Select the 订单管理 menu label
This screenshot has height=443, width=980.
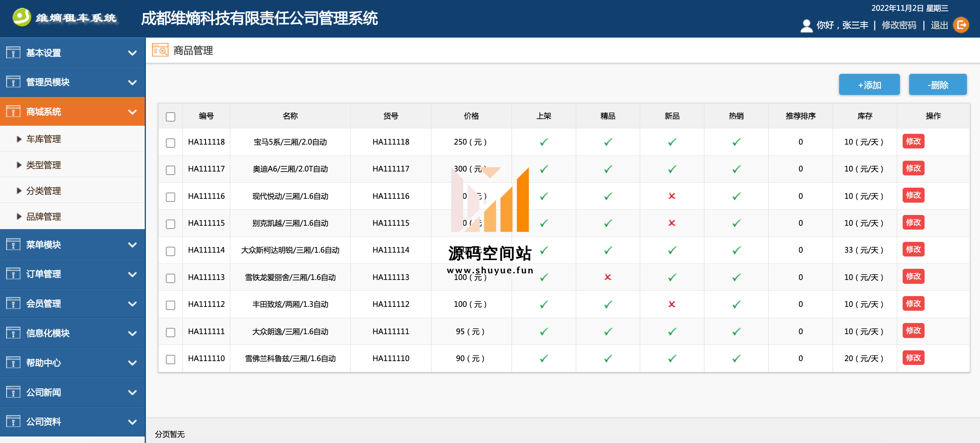[x=43, y=274]
